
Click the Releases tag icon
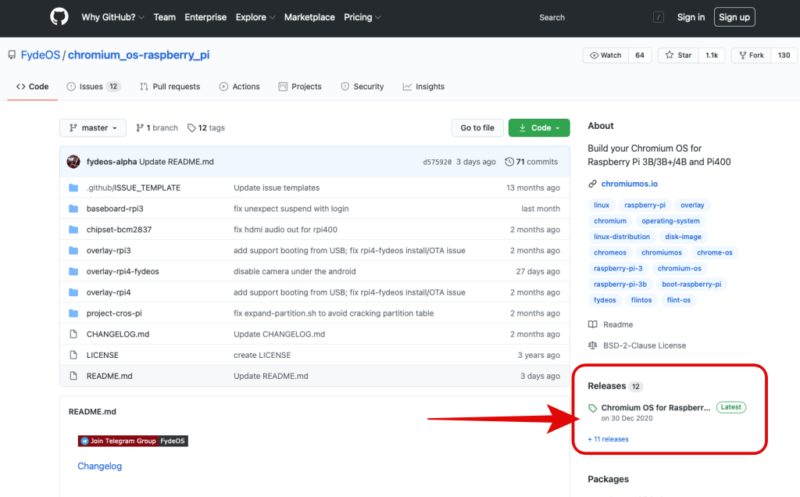point(592,408)
